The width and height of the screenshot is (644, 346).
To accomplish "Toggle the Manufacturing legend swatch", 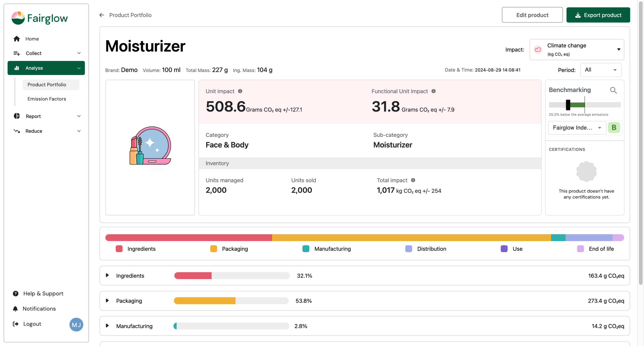I will 306,249.
